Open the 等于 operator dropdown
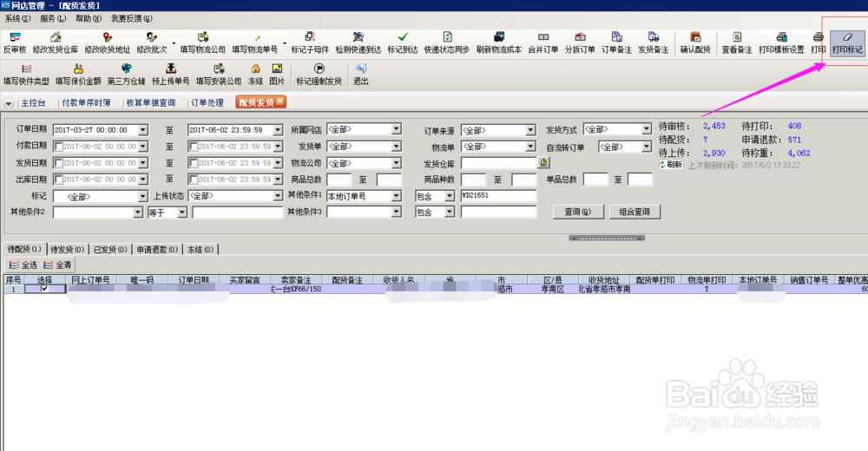This screenshot has width=868, height=451. click(182, 212)
